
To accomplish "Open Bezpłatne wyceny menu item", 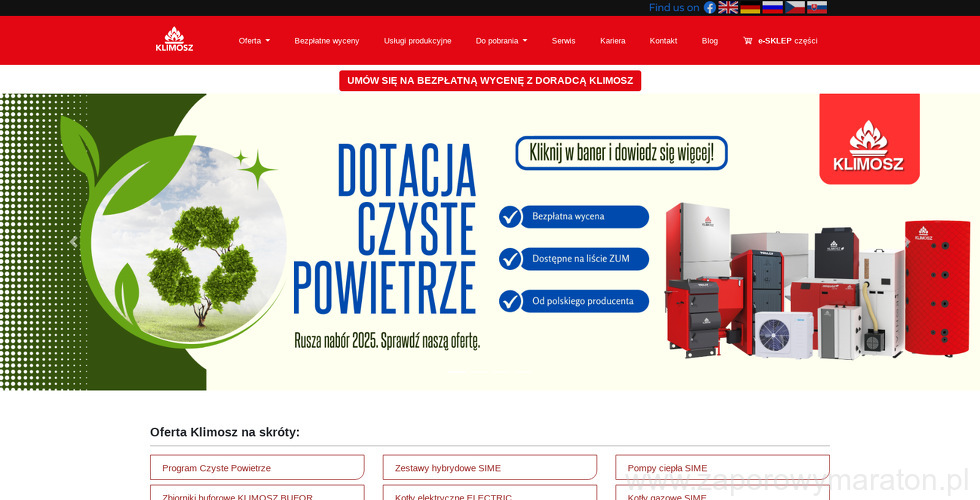I will point(327,41).
